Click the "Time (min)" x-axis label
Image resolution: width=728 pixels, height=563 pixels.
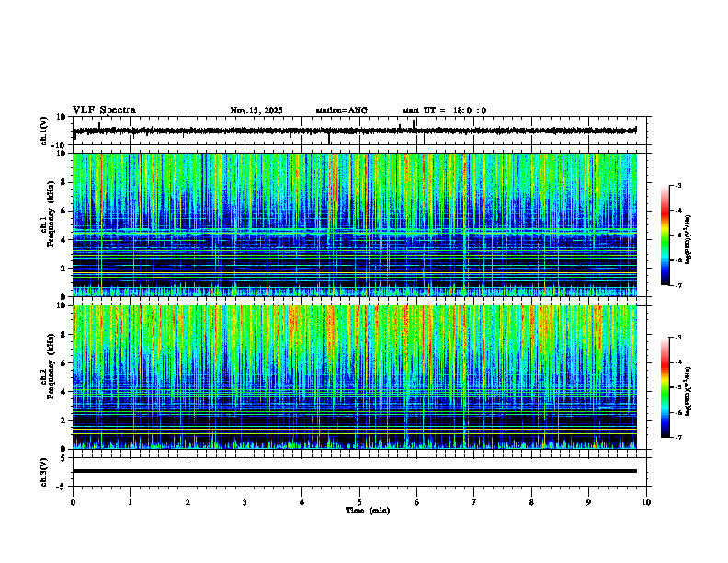368,511
